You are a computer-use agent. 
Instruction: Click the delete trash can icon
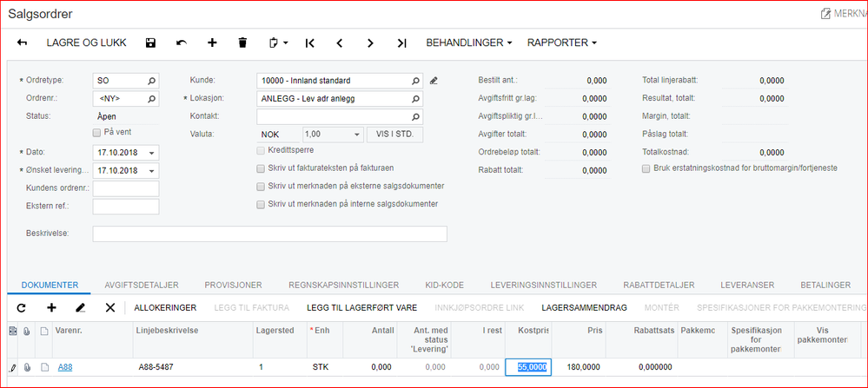(x=242, y=43)
